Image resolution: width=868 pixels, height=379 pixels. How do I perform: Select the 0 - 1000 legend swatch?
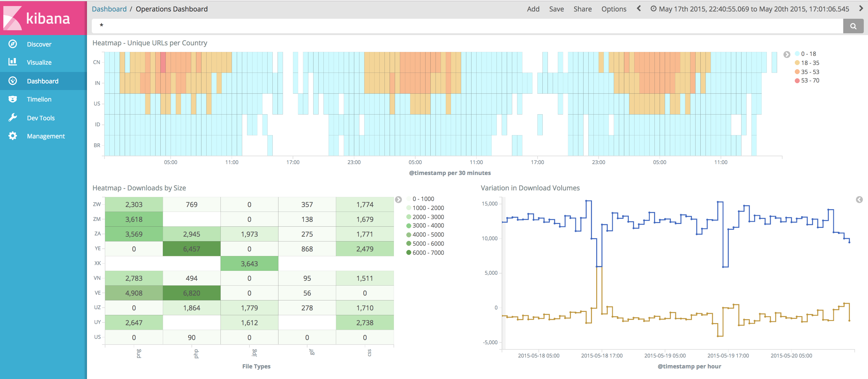point(408,199)
